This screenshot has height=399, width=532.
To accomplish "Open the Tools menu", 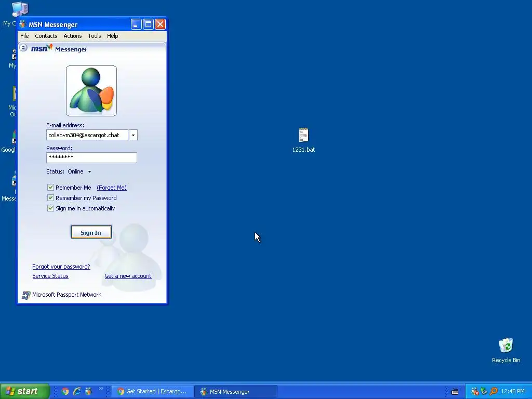I will pos(95,36).
